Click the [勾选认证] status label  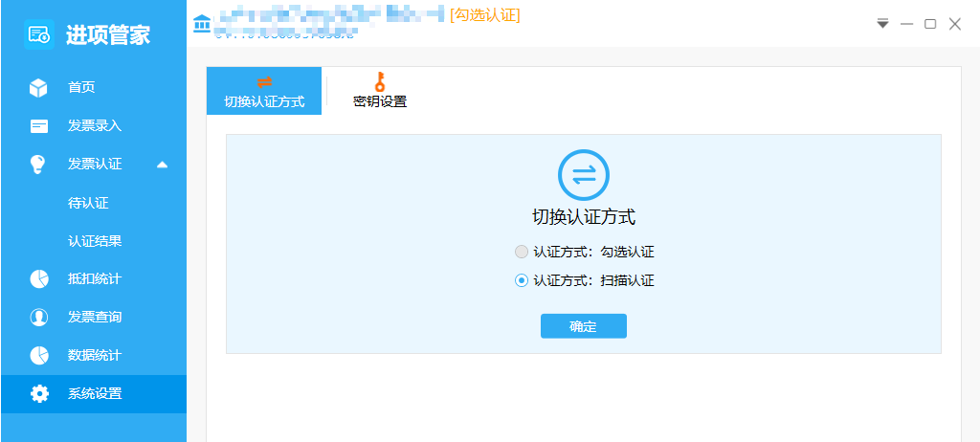[485, 14]
